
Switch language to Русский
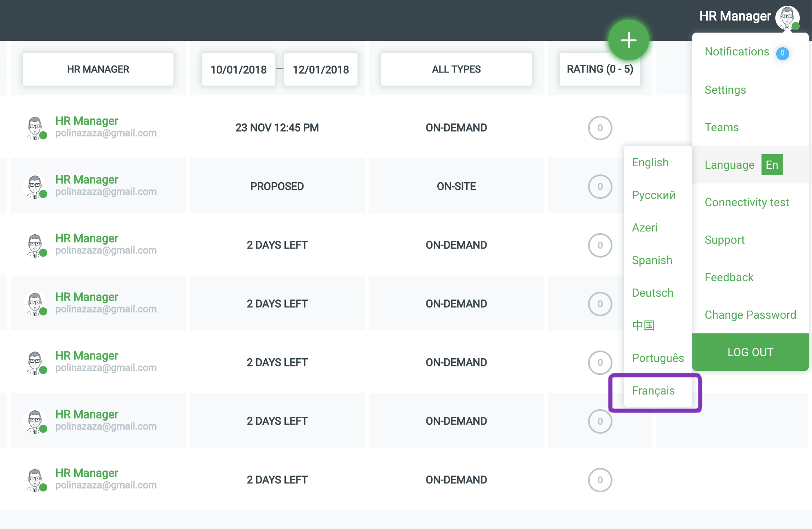(x=654, y=195)
